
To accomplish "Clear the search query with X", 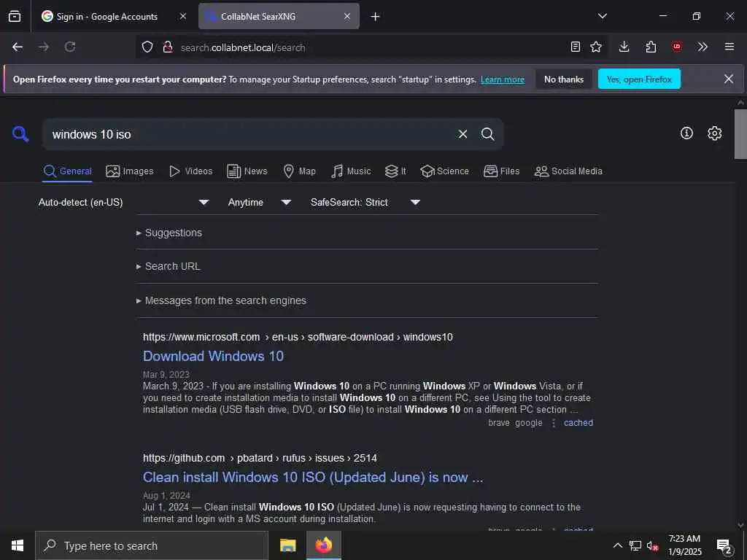I will (462, 134).
